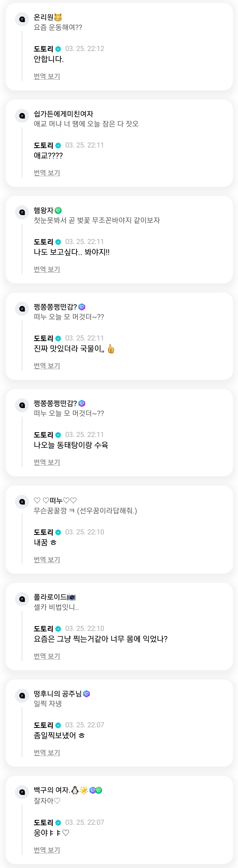The image size is (238, 868).
Task: Open the username 떵후니의 공주님
Action: pos(58,694)
